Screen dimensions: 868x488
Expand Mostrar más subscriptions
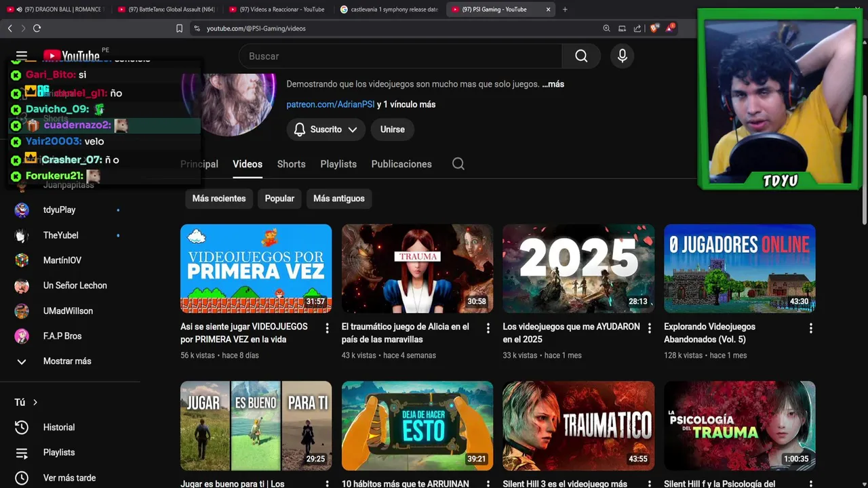click(67, 361)
